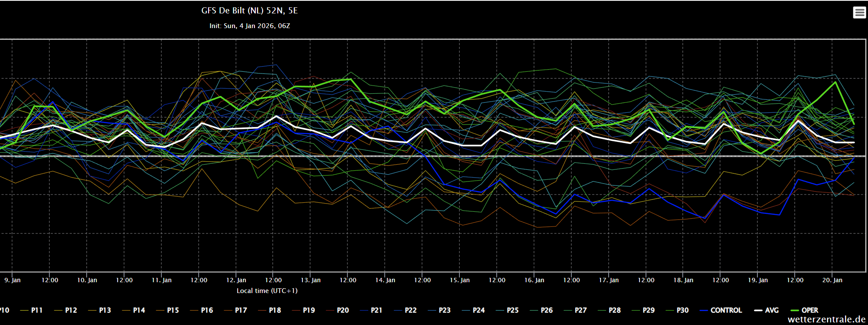Hide the P14 series via legend
868x325 pixels.
point(133,310)
